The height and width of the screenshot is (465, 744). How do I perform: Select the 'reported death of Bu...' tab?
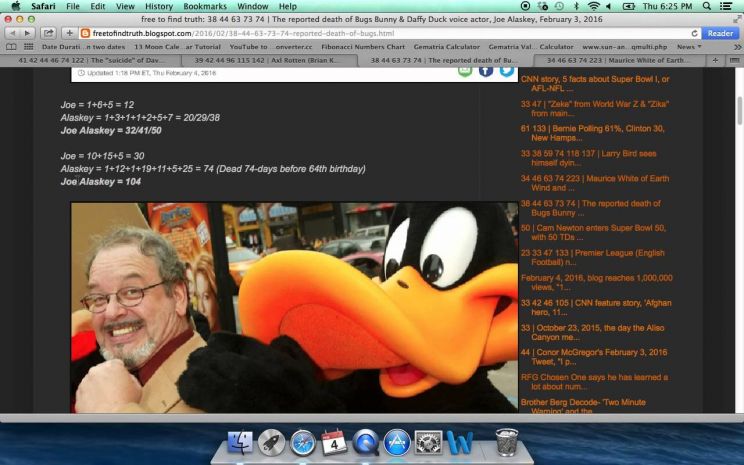tap(444, 60)
